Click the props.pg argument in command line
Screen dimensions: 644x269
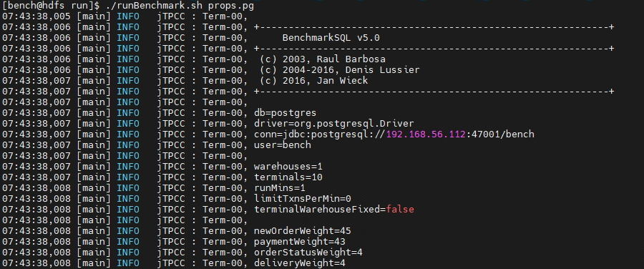pos(231,6)
